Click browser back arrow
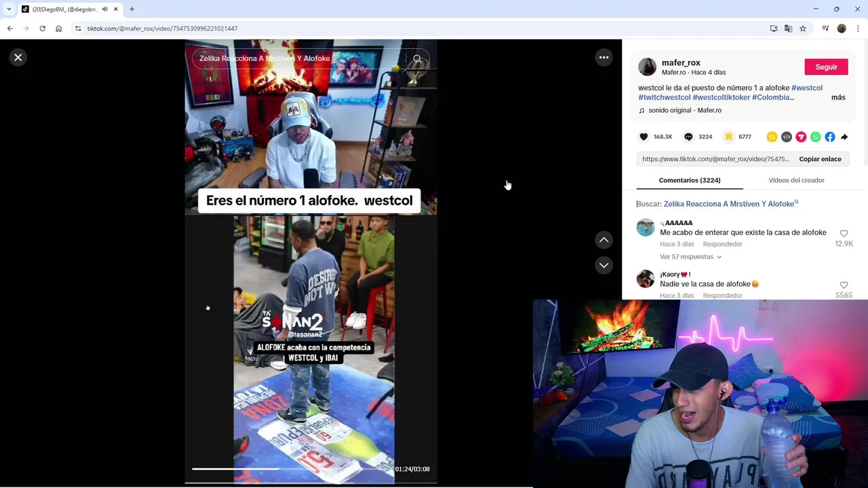The height and width of the screenshot is (488, 868). (x=9, y=28)
